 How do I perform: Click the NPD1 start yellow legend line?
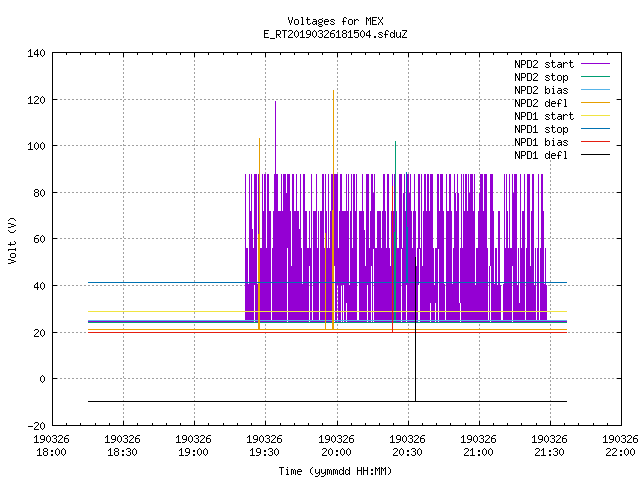pos(595,116)
